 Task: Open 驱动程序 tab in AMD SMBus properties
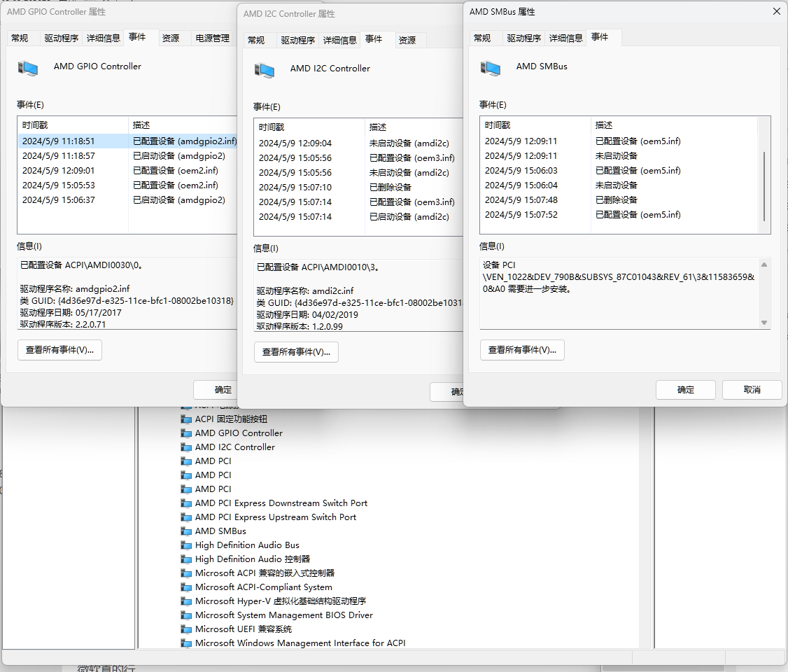click(x=523, y=38)
